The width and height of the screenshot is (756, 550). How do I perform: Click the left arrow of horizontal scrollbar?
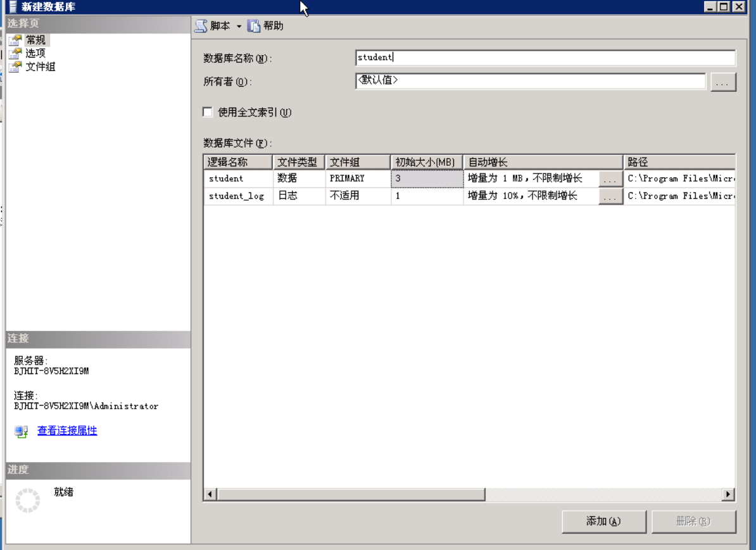click(210, 494)
